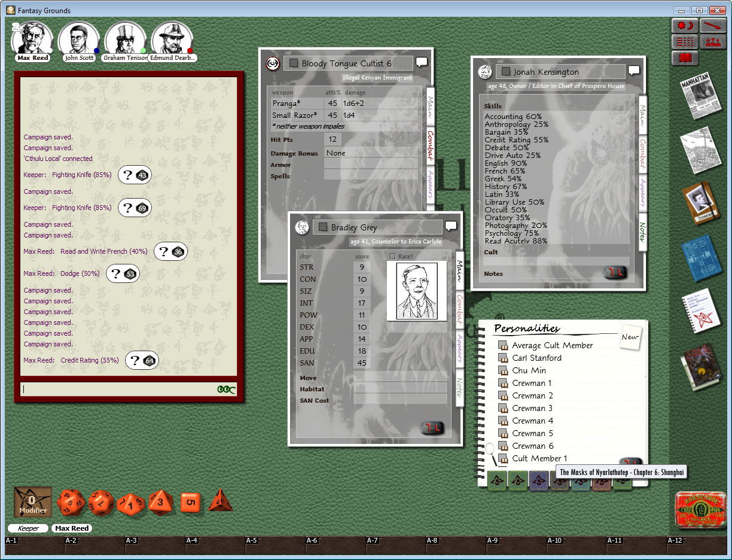Open the Combat tab on Bradley Grey sheet
Image resolution: width=732 pixels, height=560 pixels.
[x=460, y=309]
